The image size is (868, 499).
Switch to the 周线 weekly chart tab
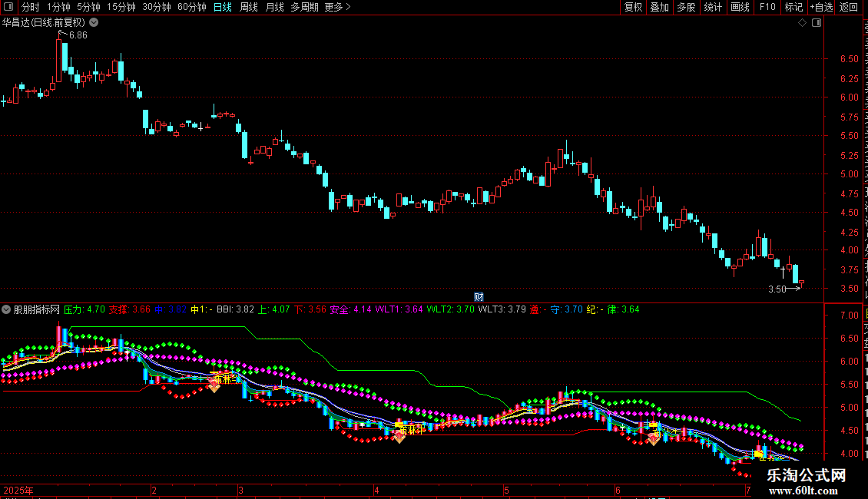coord(249,7)
